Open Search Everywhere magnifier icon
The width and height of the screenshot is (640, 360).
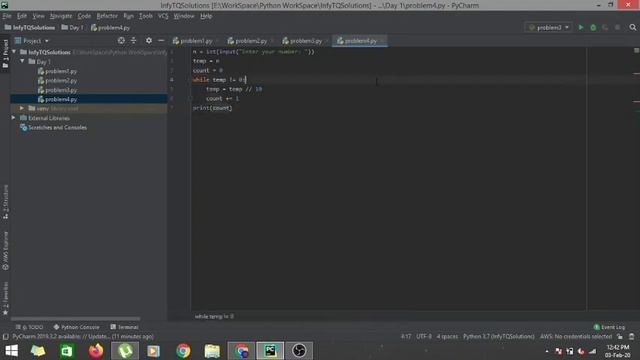(633, 27)
